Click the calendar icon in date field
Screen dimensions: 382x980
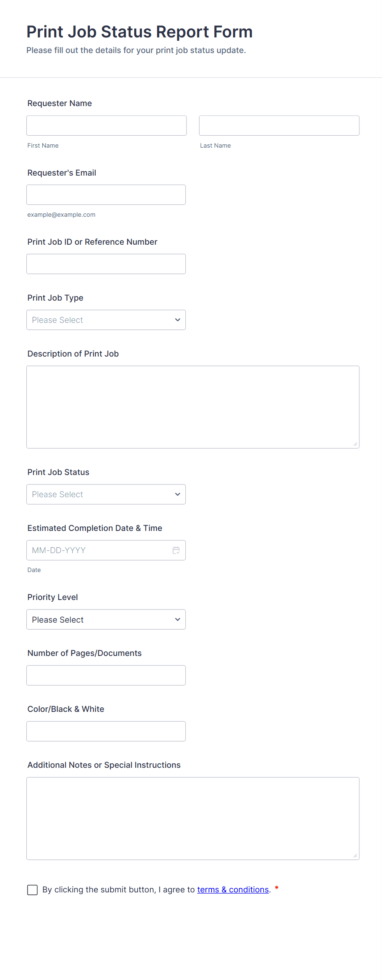(176, 550)
